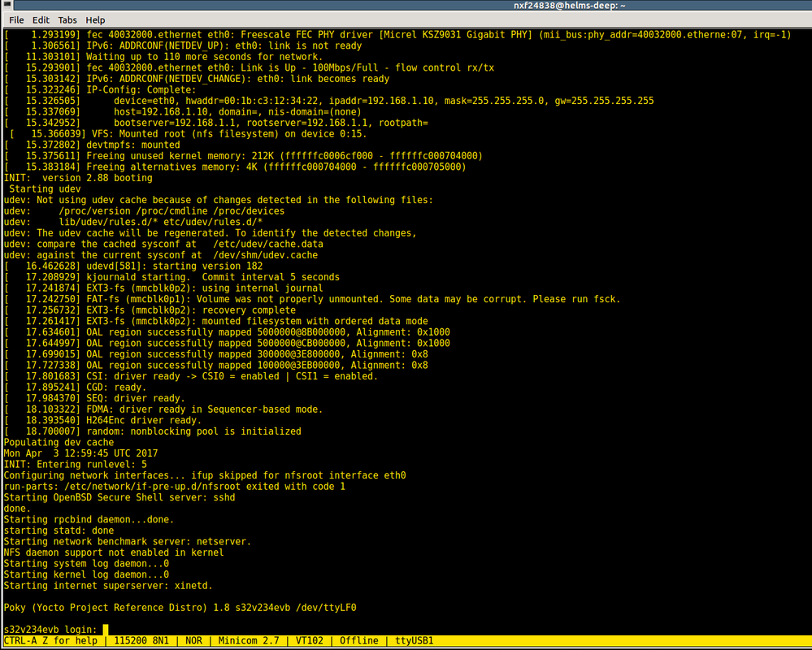Click 'Configuring network interfaces' line
This screenshot has height=650, width=812.
tap(205, 475)
